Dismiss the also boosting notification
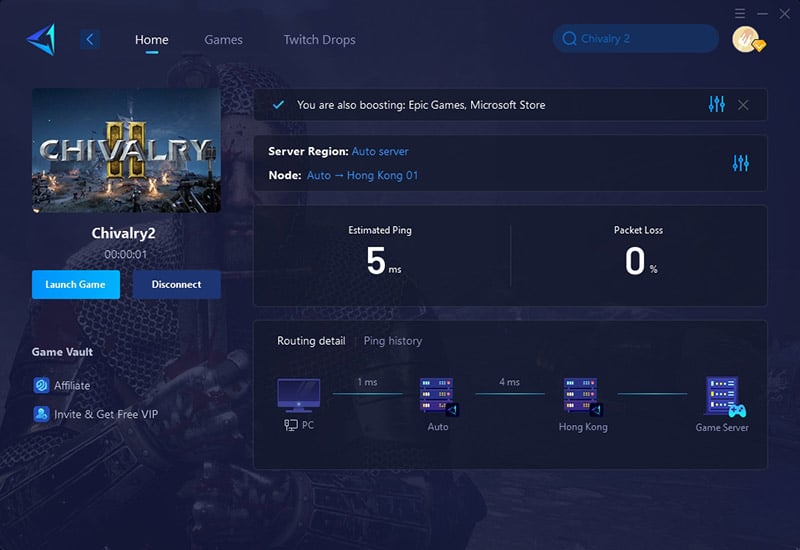The image size is (800, 550). [x=743, y=105]
